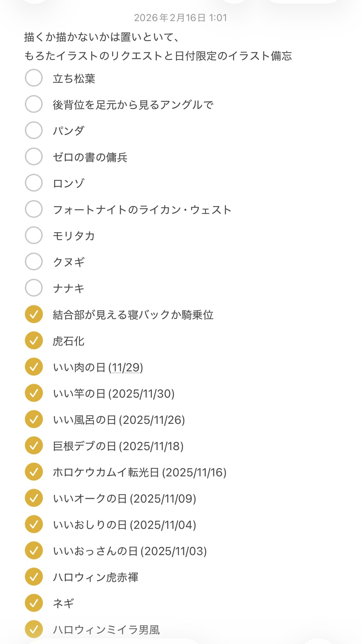Check off the ロンゾ item
Screen dimensions: 361x644
(x=34, y=183)
